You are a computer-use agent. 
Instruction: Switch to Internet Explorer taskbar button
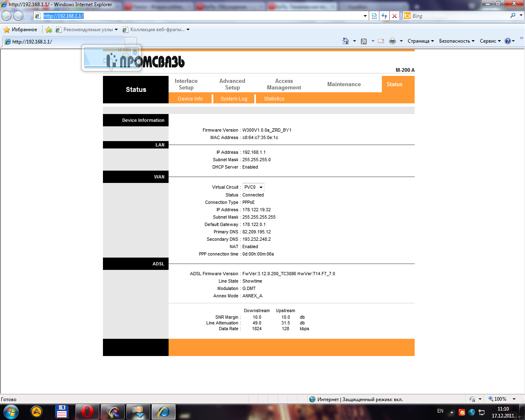click(164, 412)
